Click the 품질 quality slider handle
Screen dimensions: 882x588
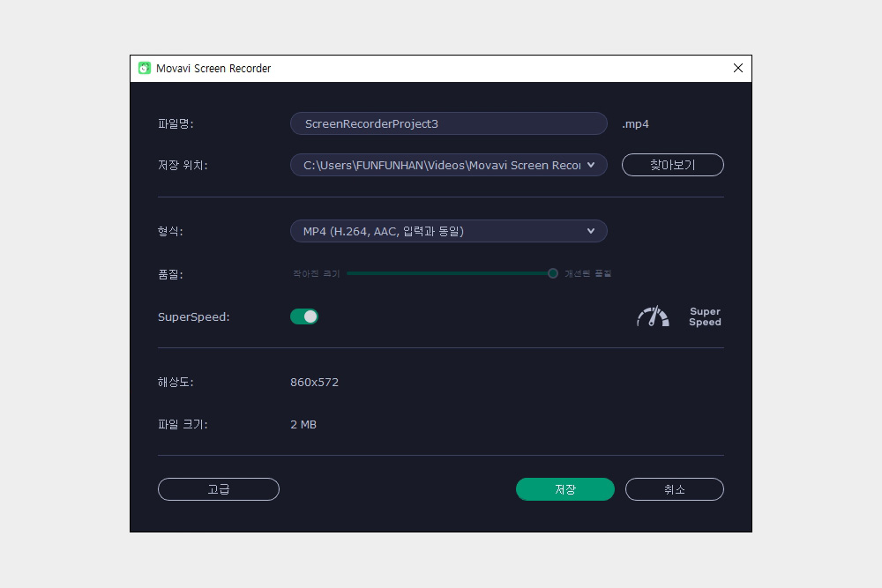(553, 273)
